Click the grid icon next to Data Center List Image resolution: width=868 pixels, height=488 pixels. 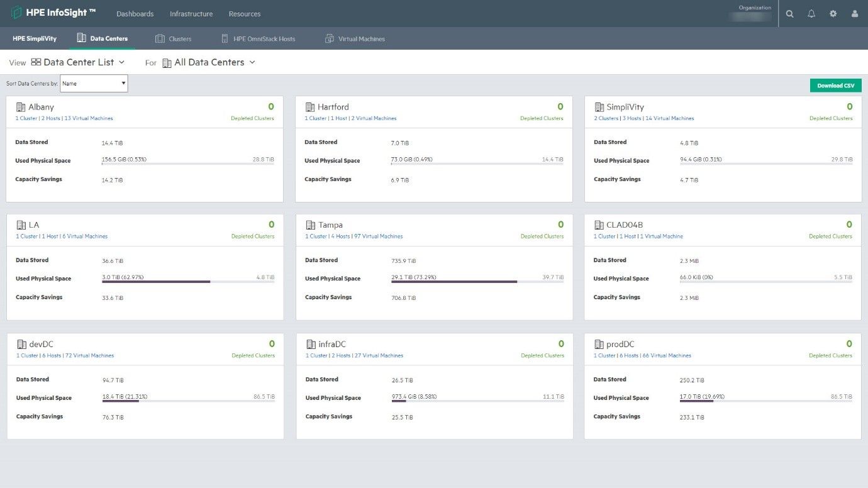click(x=36, y=62)
